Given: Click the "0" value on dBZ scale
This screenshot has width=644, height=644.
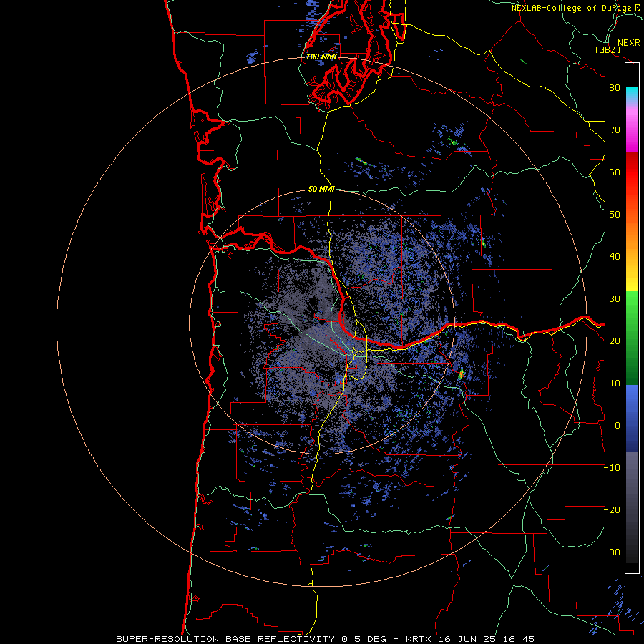Looking at the screenshot, I should [618, 426].
